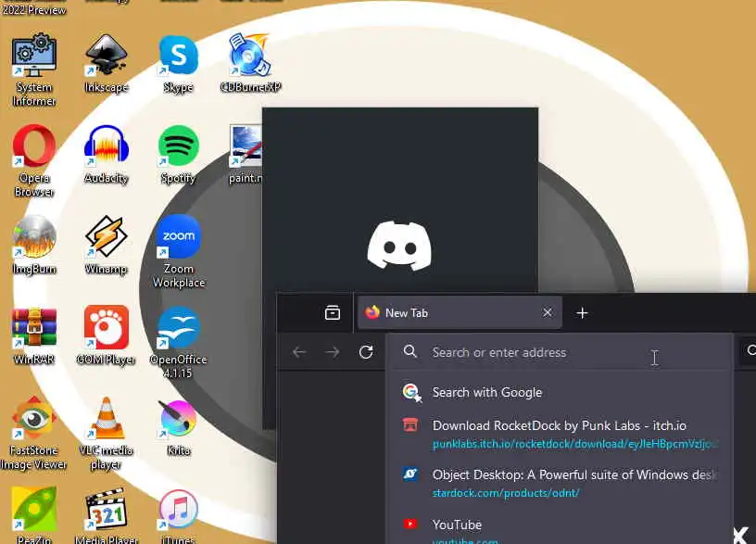Launch VLC media player icon
This screenshot has width=756, height=544.
click(x=106, y=433)
